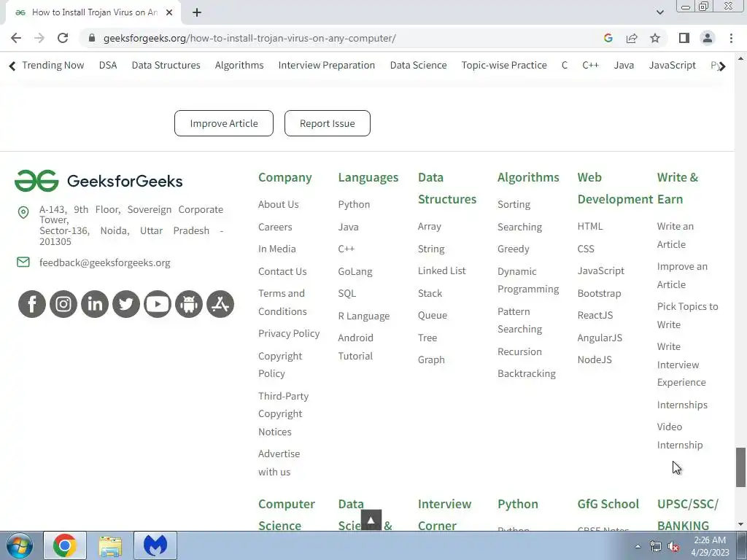Open the Instagram social icon
Viewport: 747px width, 560px height.
click(63, 304)
